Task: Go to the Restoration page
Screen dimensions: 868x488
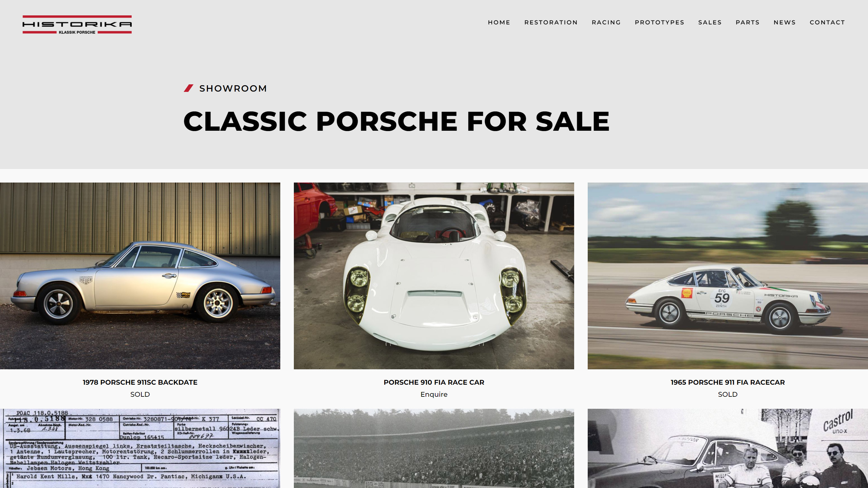Action: [x=551, y=22]
